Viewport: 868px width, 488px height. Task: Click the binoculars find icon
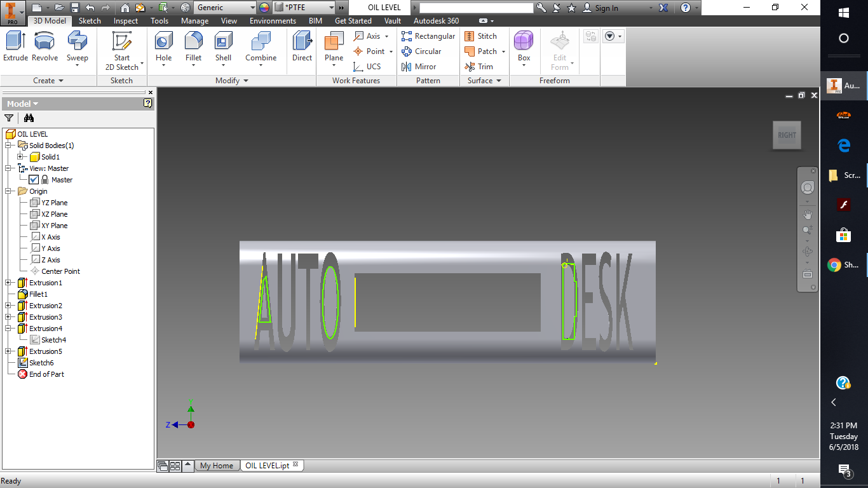(x=29, y=118)
